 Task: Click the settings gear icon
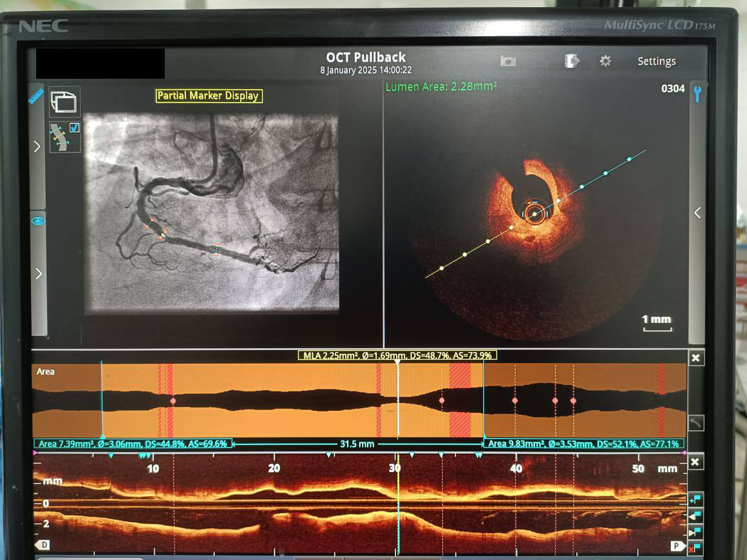[605, 61]
